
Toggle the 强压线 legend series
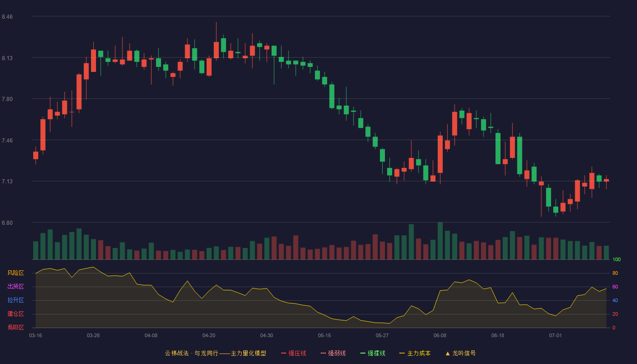(293, 353)
